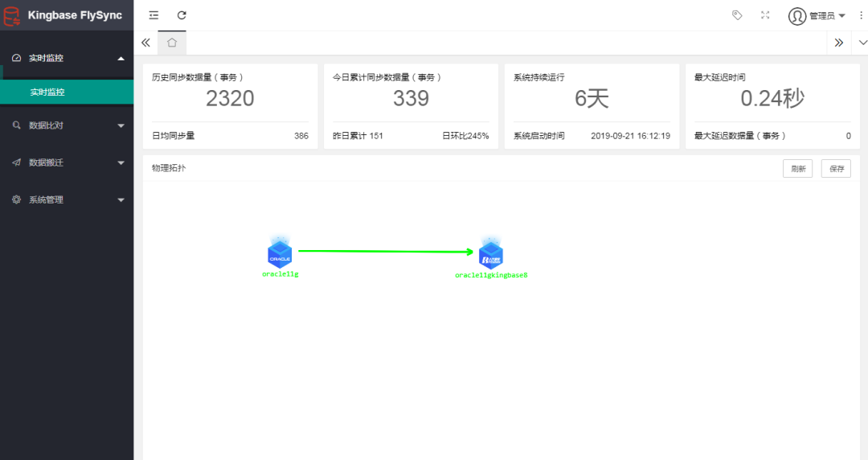The height and width of the screenshot is (460, 868).
Task: Collapse the 实时监控 menu arrow
Action: point(121,58)
